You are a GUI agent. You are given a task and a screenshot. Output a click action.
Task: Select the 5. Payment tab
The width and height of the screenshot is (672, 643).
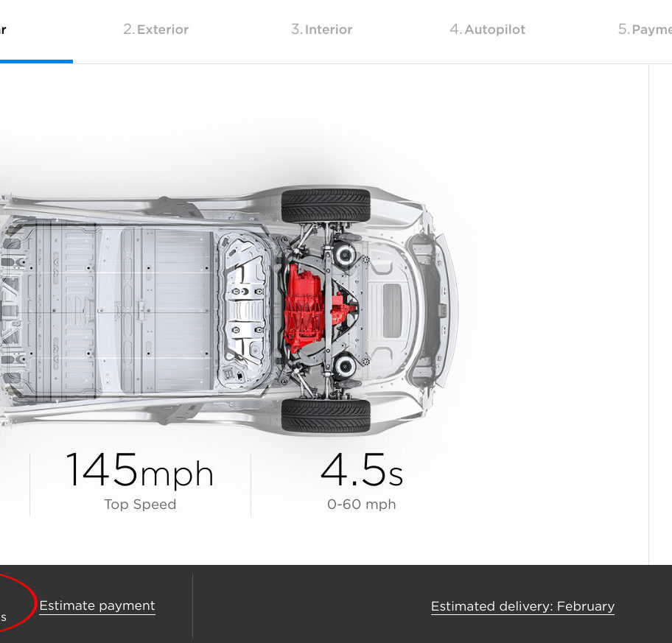point(645,29)
